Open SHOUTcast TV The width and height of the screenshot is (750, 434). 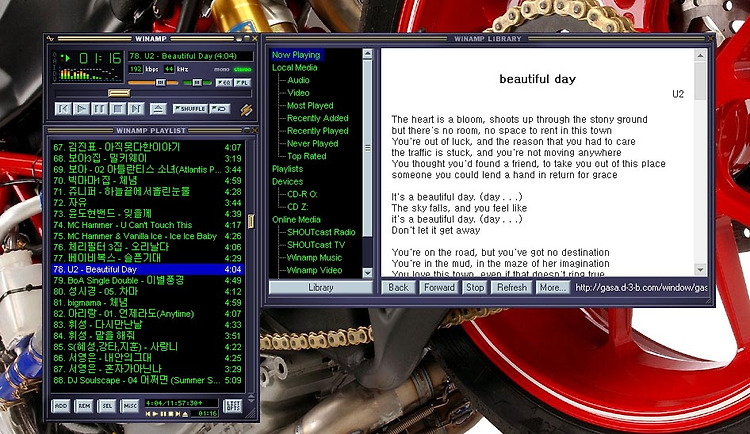pyautogui.click(x=316, y=245)
